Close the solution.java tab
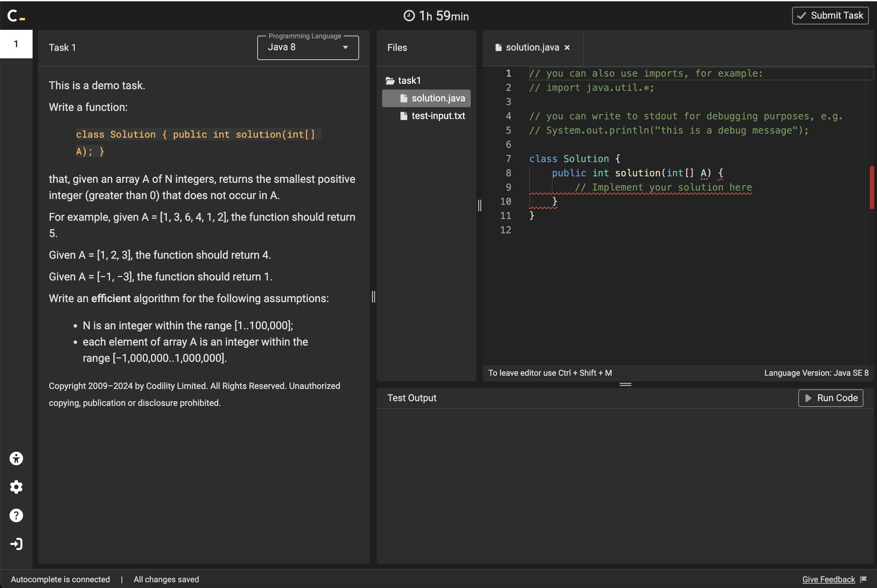877x588 pixels. tap(567, 47)
